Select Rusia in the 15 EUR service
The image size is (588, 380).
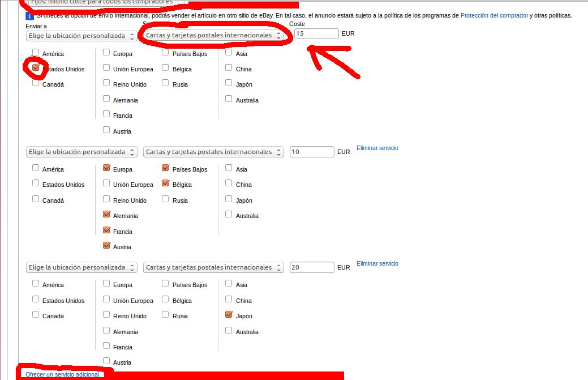tap(166, 84)
